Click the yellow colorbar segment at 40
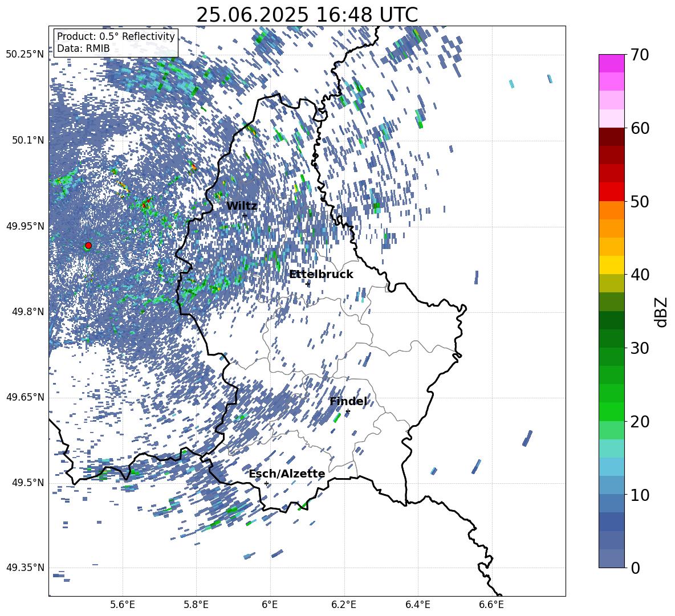Viewport: 675px width, 616px height. click(611, 265)
